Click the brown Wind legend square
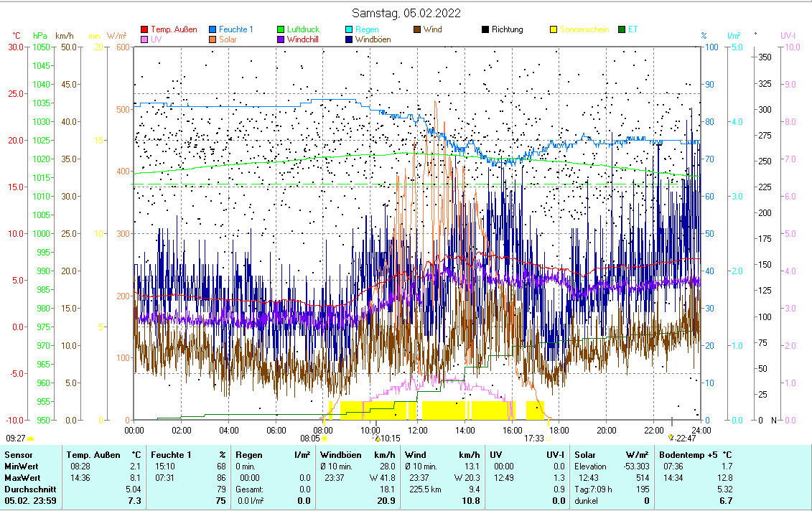Viewport: 812px width, 511px height. [417, 30]
